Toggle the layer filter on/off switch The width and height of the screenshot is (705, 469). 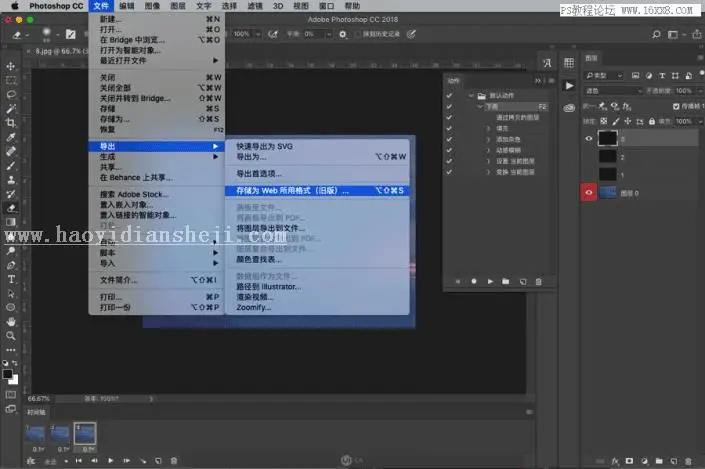pos(701,75)
